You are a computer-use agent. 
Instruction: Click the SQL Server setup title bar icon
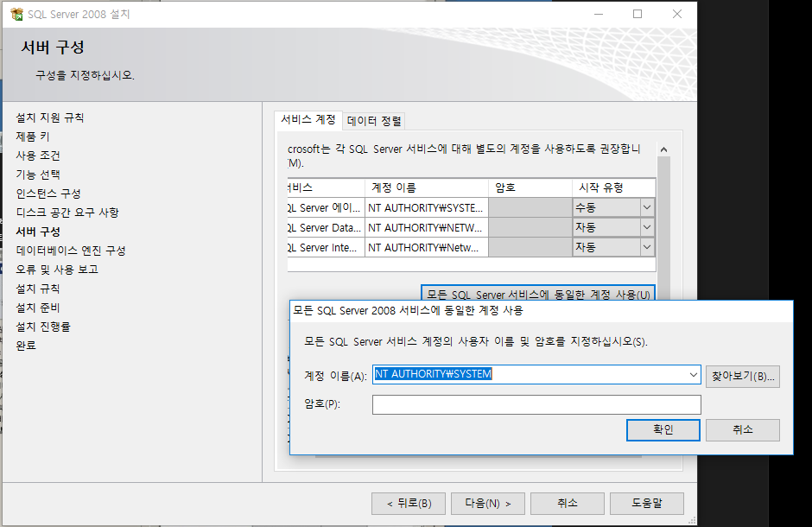tap(16, 14)
